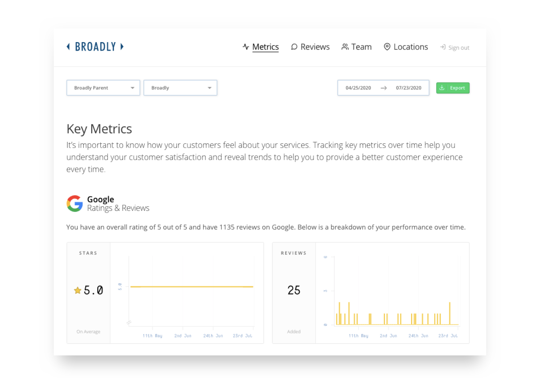
Task: Switch to the Reviews tab
Action: tap(315, 47)
